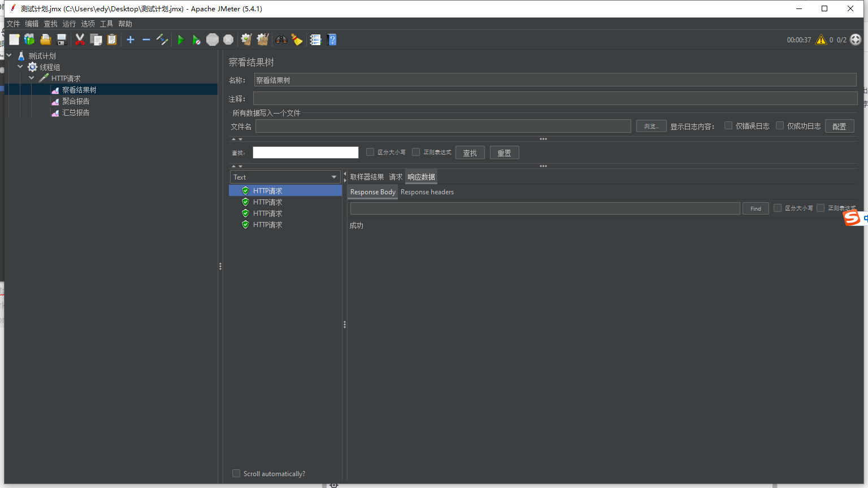Save the test plan with the floppy disk icon
Screen dimensions: 868x488
tap(62, 40)
